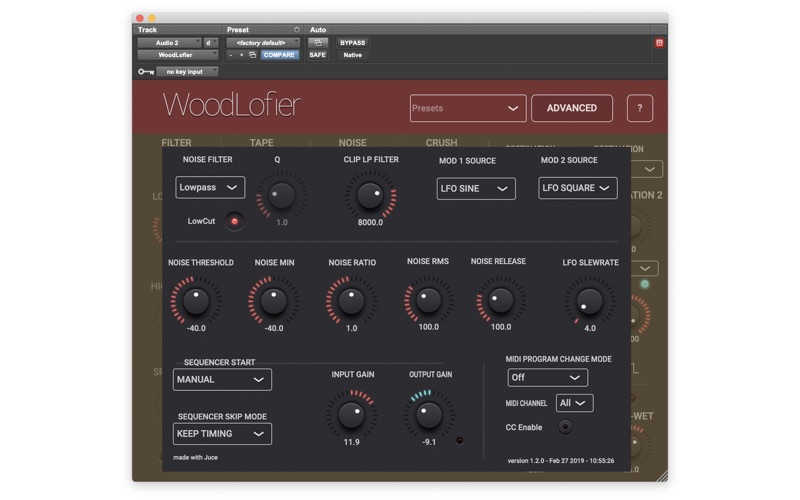
Task: Open the Preset section round menu icon
Action: coord(296,30)
